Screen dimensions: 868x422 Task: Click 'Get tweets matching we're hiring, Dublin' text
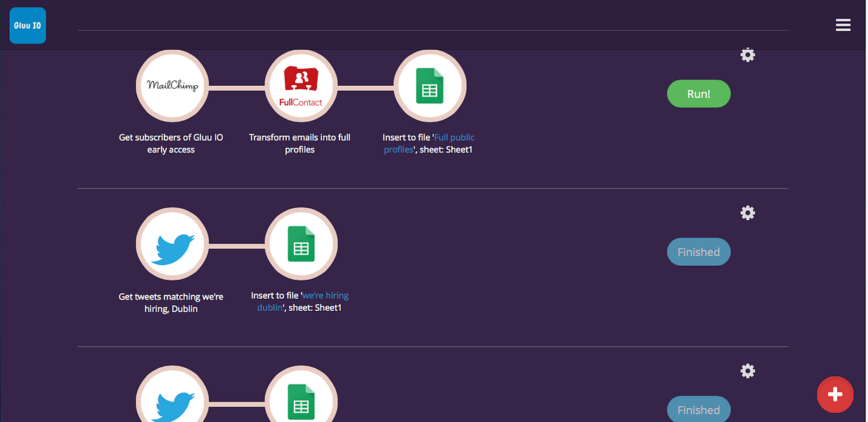(x=171, y=302)
